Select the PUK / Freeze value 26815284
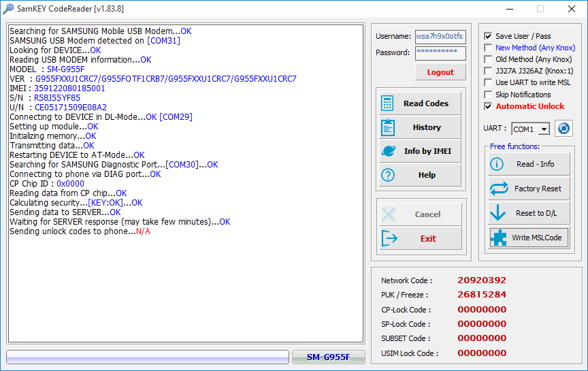The image size is (588, 371). 482,295
